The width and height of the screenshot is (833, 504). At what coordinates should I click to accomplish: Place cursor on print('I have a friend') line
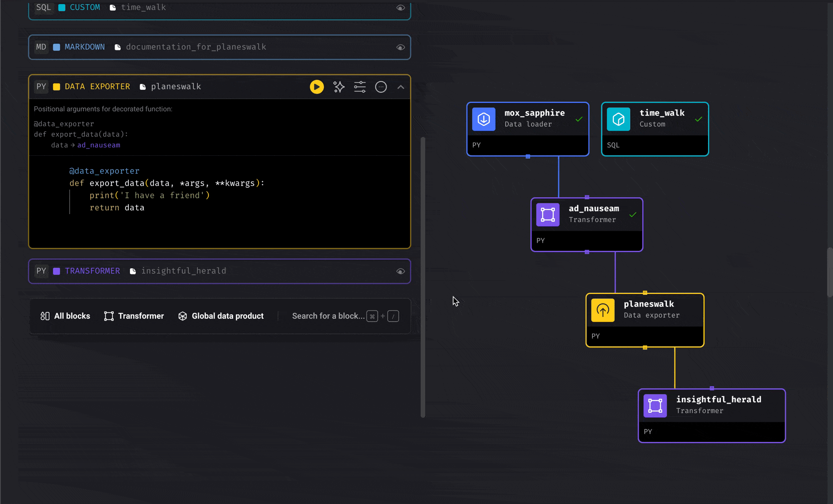[150, 195]
